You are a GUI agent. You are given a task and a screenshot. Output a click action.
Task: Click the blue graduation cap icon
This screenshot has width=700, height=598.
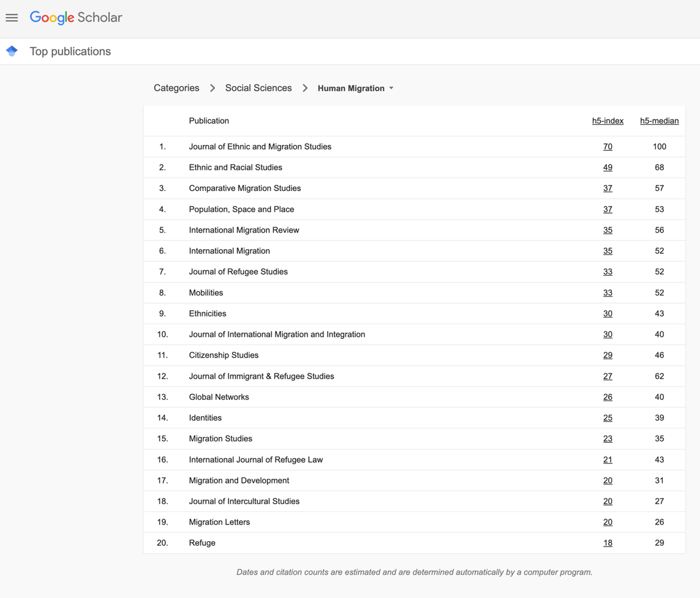point(12,51)
